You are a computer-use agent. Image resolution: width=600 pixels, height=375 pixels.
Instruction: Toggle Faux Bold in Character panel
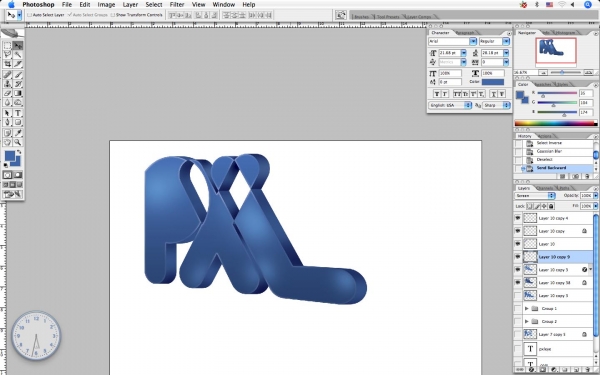click(437, 94)
